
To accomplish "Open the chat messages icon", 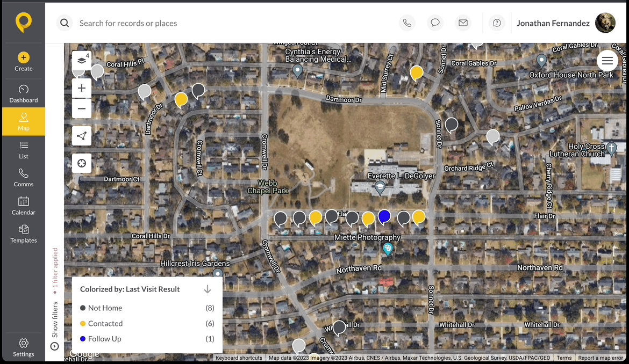I will (435, 23).
